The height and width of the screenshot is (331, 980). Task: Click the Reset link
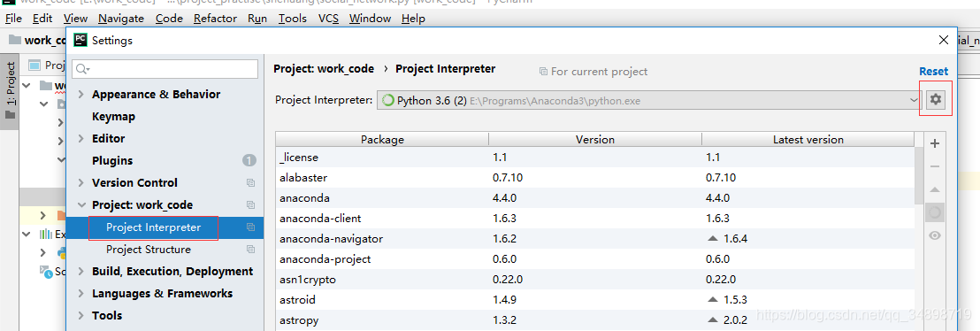coord(934,72)
